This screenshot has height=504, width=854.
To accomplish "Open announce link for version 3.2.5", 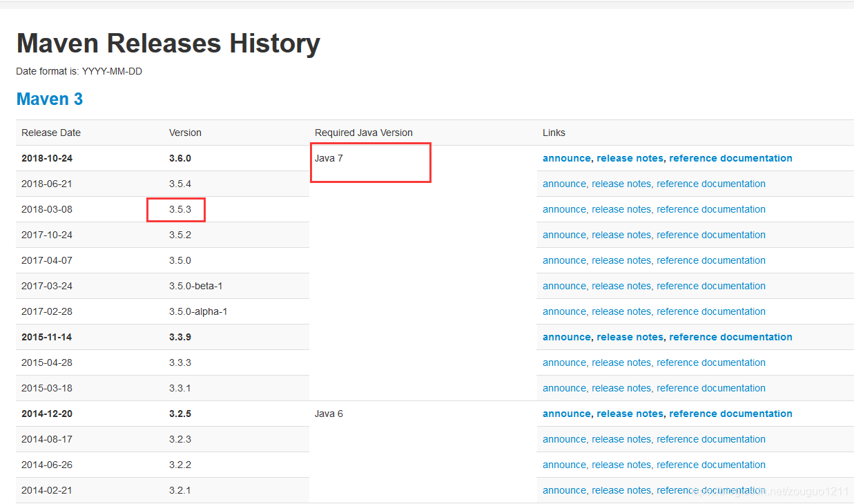I will pos(567,414).
